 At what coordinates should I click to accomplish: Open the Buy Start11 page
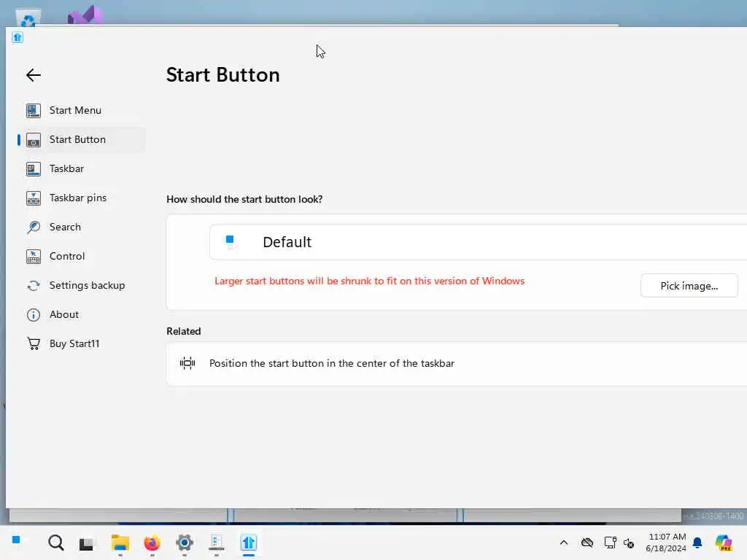81,344
